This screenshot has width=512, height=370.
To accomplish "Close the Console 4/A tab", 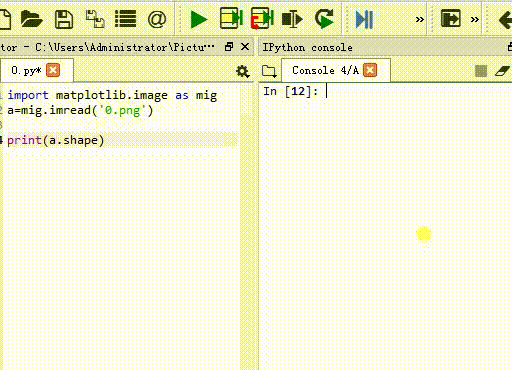I will (x=370, y=70).
